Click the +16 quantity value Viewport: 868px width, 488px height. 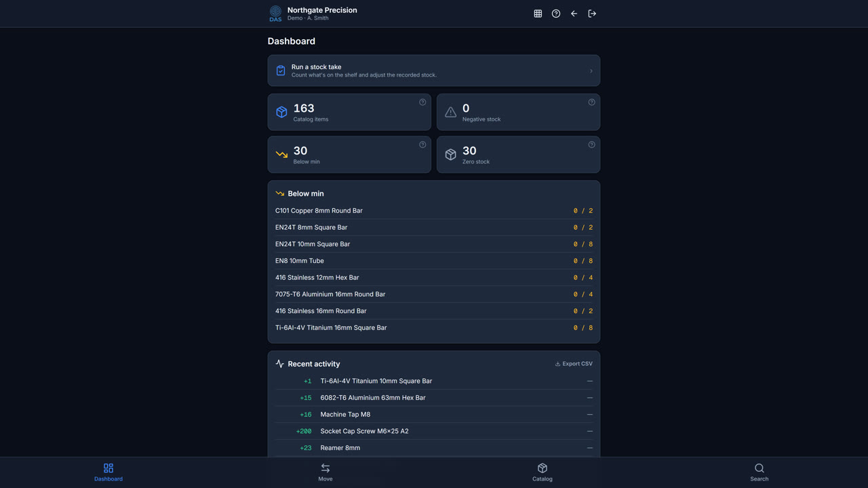[306, 415]
